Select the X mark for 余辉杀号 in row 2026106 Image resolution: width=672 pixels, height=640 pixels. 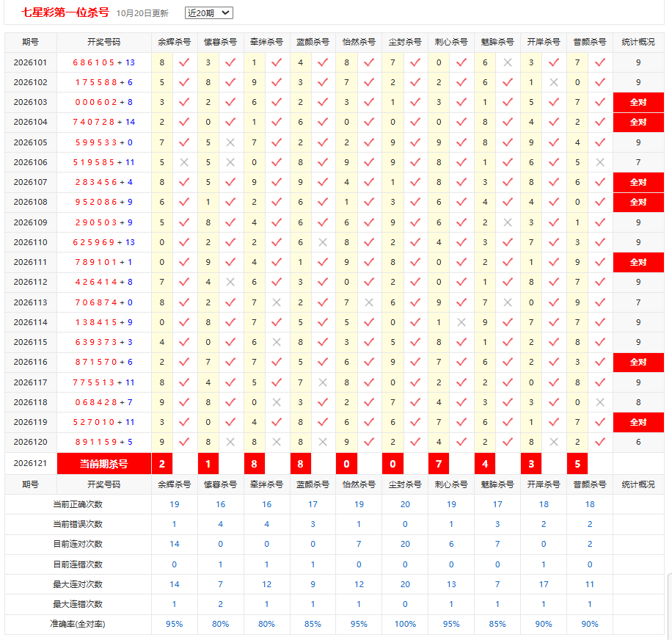coord(184,162)
